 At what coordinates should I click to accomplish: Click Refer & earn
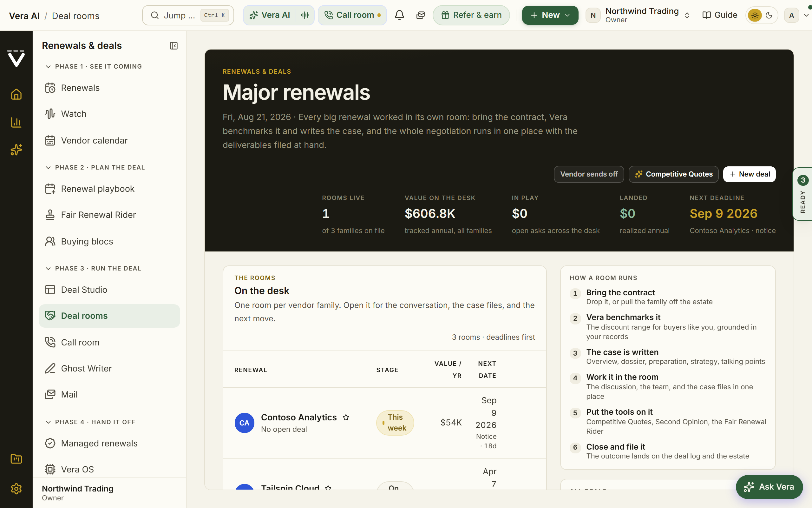(x=471, y=15)
